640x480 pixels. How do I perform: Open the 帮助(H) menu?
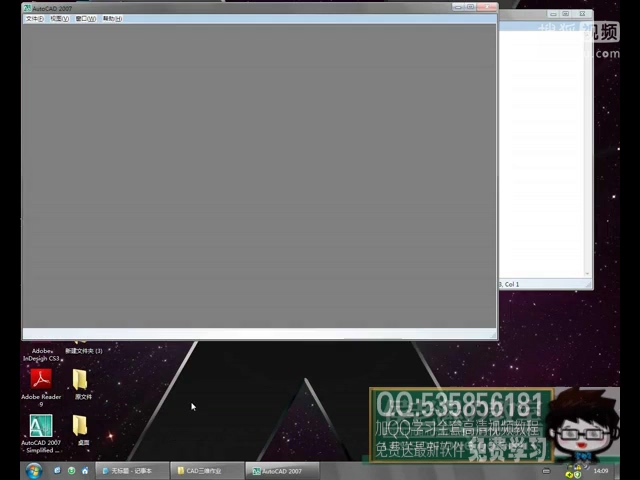coord(112,19)
